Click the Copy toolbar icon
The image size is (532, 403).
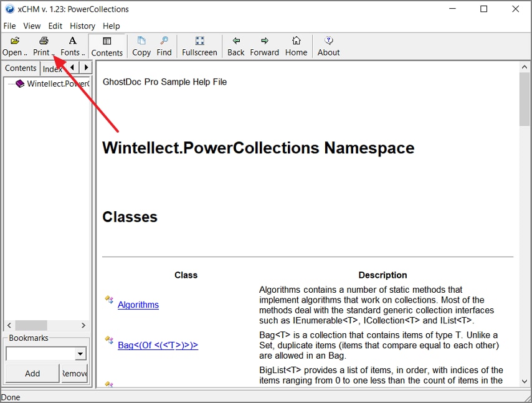(141, 41)
